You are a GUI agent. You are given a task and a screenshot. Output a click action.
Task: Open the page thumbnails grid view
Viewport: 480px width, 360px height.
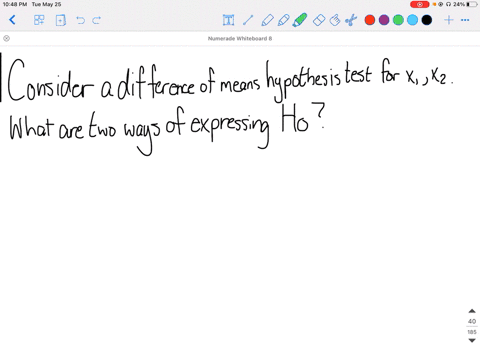39,20
